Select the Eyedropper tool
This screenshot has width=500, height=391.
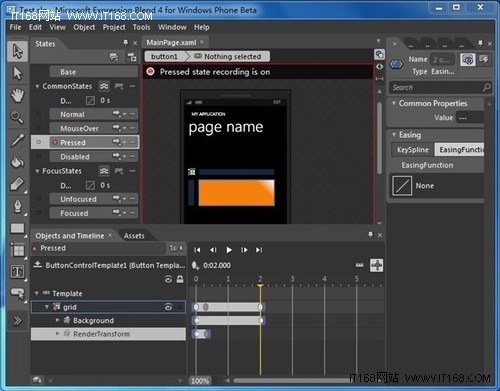pyautogui.click(x=17, y=140)
